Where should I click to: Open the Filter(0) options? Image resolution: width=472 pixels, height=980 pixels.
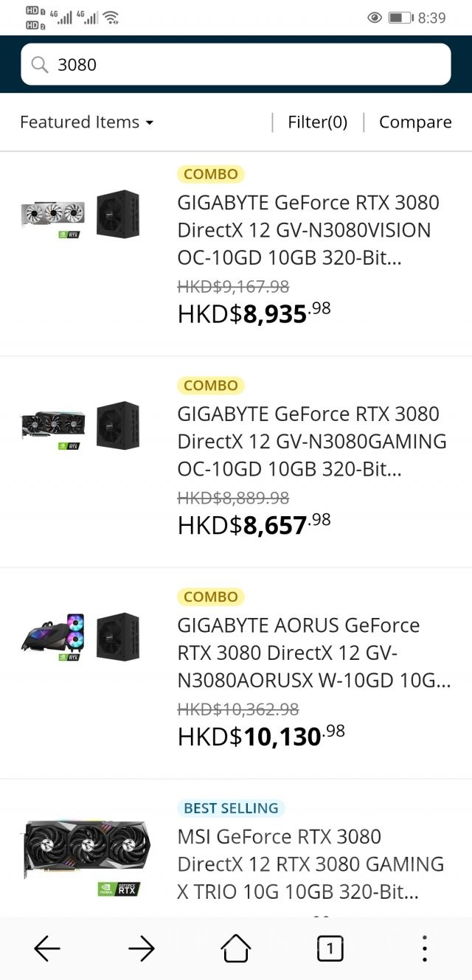[317, 122]
